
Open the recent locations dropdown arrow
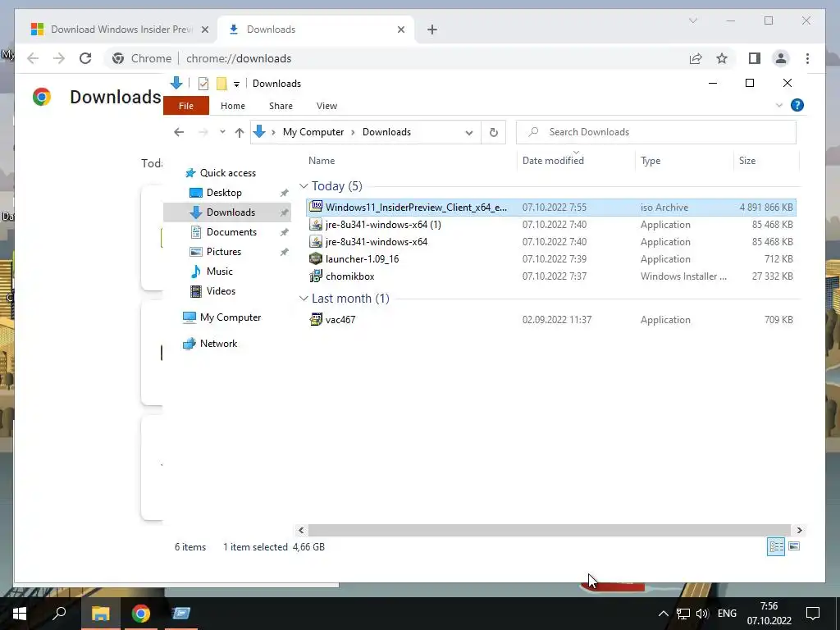point(222,132)
